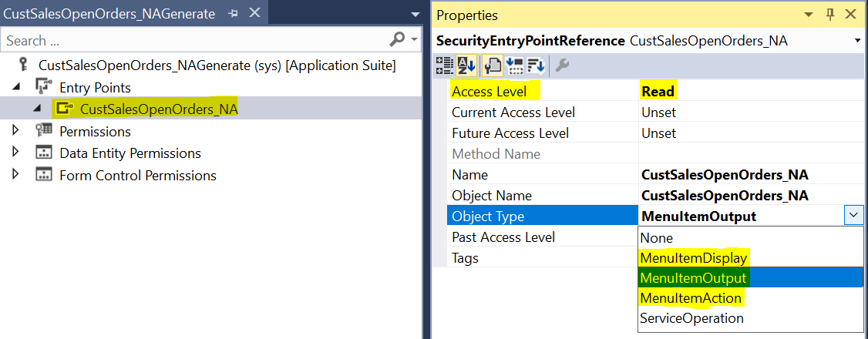This screenshot has height=339, width=868.
Task: Click the search magnifier icon
Action: coord(398,39)
